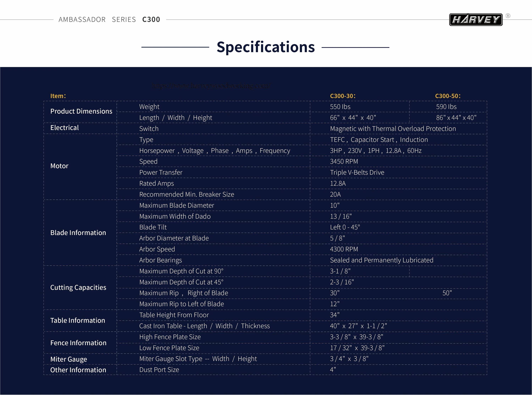532x395 pixels.
Task: Click the Switch row label
Action: pyautogui.click(x=149, y=129)
